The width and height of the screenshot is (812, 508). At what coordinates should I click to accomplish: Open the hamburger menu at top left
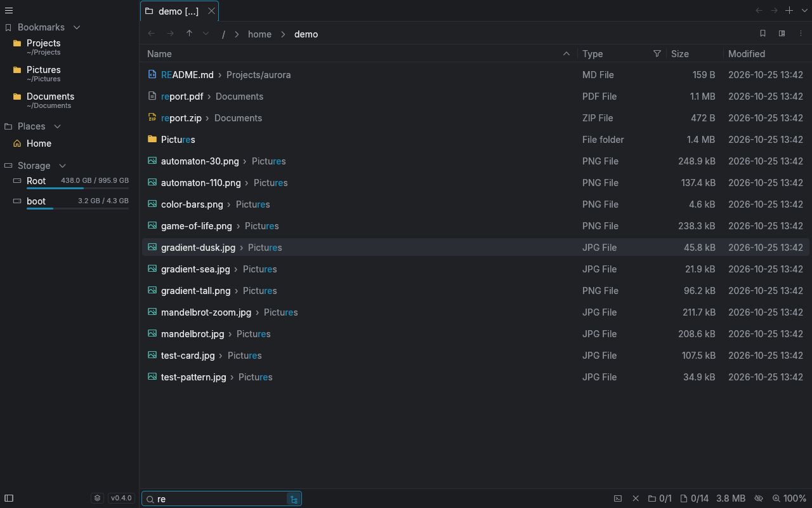[9, 11]
